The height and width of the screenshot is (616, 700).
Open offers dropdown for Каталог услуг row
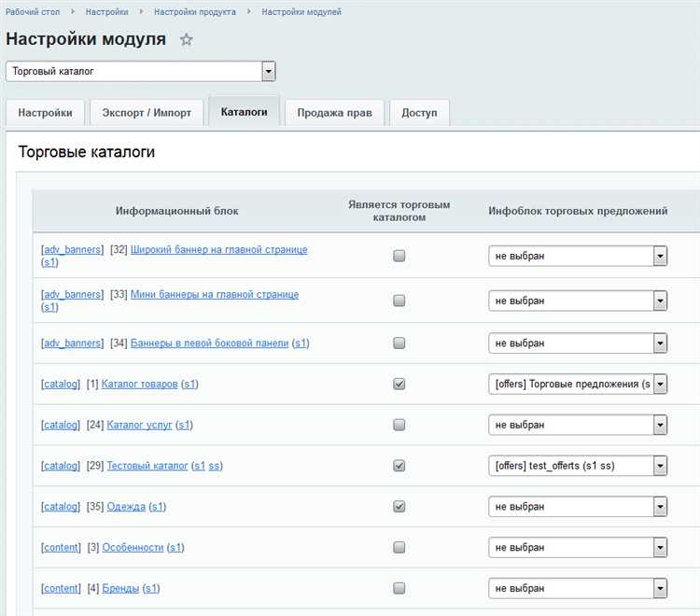coord(578,425)
